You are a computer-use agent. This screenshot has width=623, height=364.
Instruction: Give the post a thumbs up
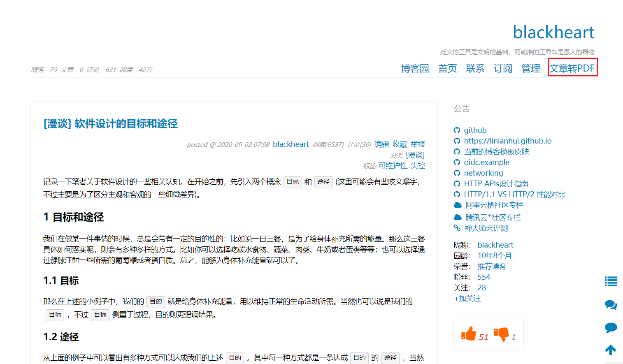[x=469, y=334]
